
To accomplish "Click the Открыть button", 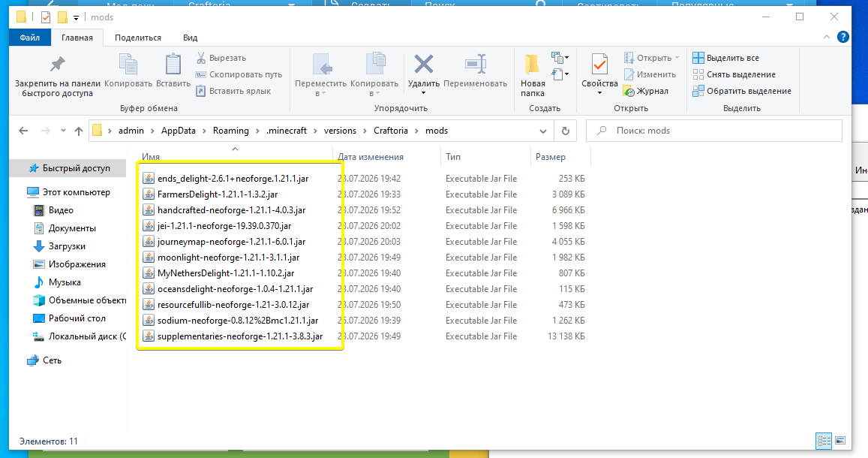I will pyautogui.click(x=651, y=58).
